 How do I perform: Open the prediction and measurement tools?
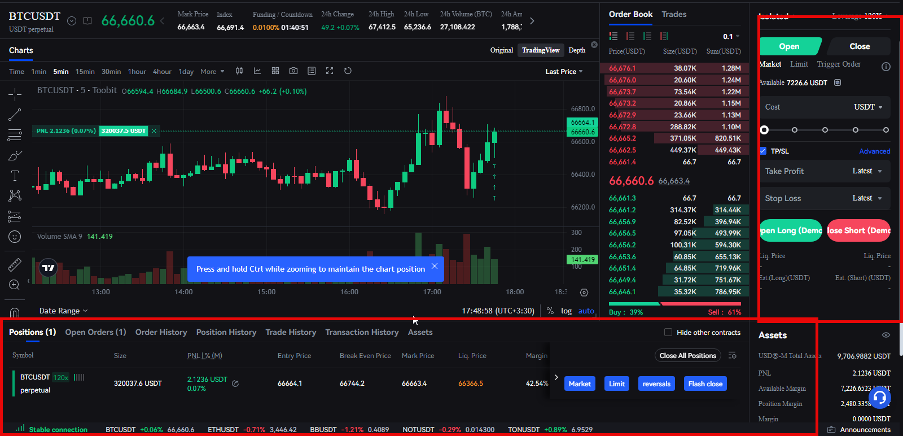tap(15, 216)
